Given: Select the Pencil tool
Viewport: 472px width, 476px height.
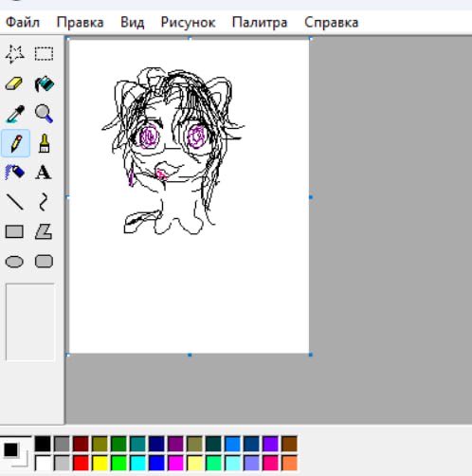Looking at the screenshot, I should point(15,143).
